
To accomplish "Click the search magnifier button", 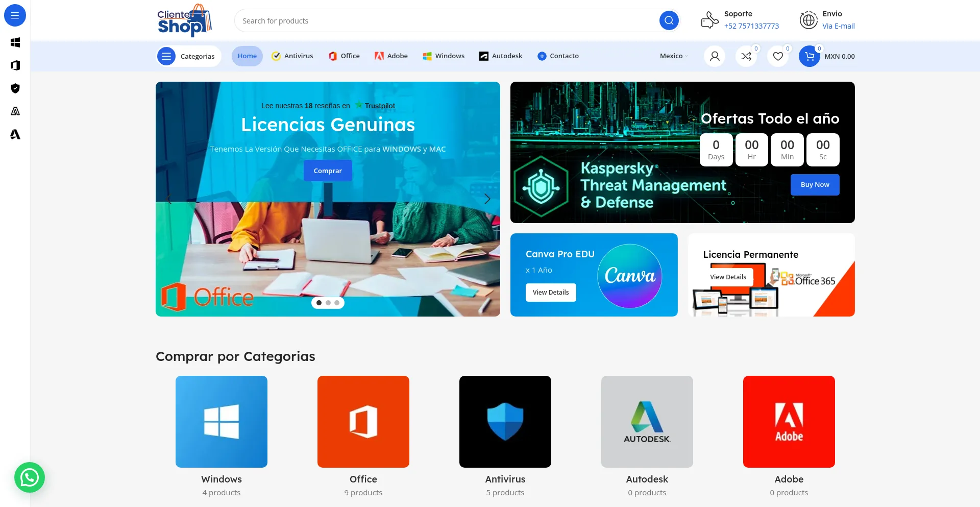I will pyautogui.click(x=669, y=20).
